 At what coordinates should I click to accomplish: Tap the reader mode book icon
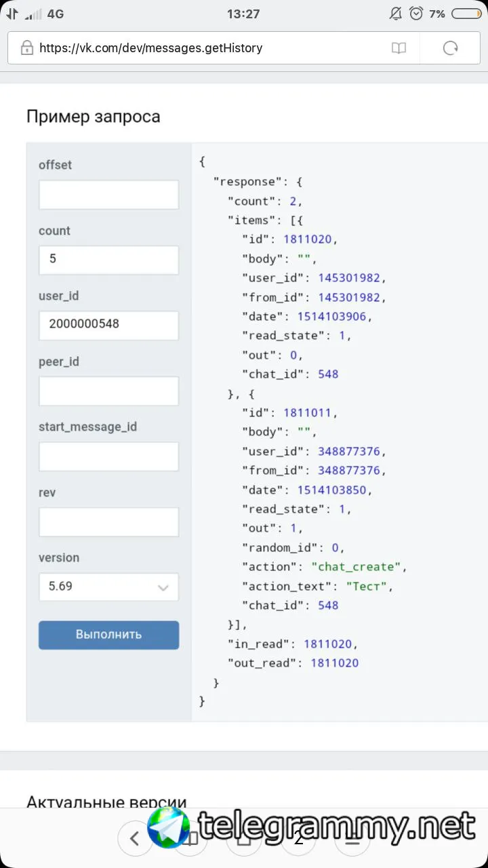pyautogui.click(x=399, y=48)
